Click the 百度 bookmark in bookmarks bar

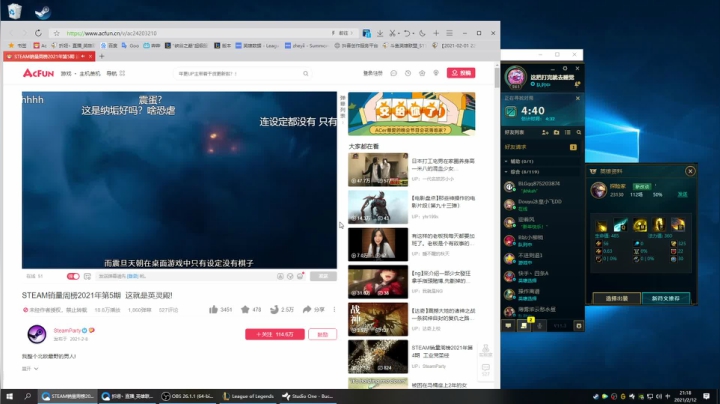point(109,45)
